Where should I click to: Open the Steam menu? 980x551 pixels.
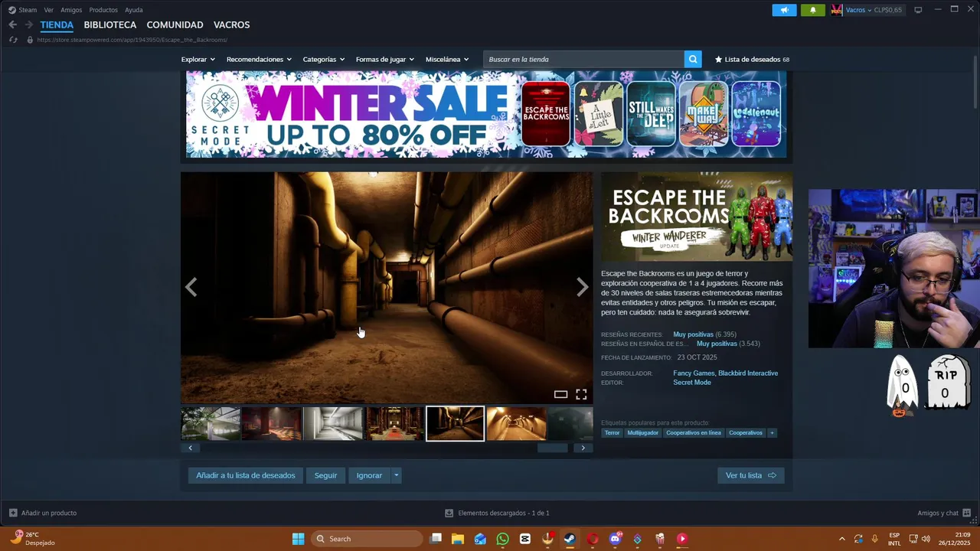click(x=22, y=10)
